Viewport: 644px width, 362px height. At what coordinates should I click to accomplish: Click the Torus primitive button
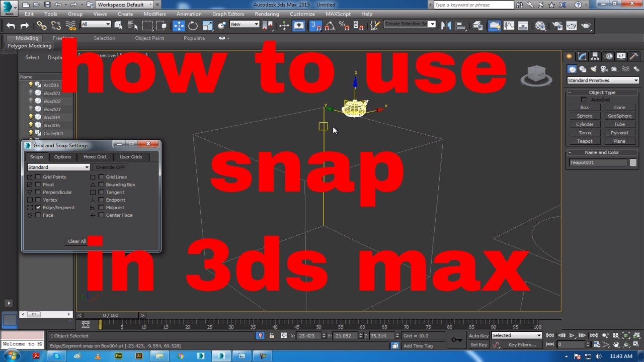pos(585,133)
